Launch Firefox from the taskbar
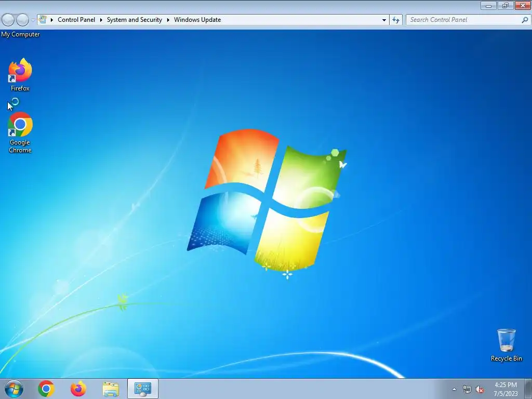532x399 pixels. coord(78,389)
